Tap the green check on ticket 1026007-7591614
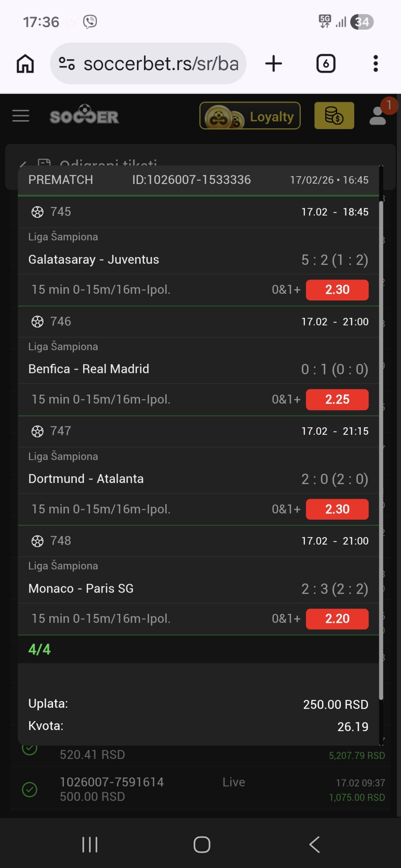The height and width of the screenshot is (868, 401). [30, 790]
